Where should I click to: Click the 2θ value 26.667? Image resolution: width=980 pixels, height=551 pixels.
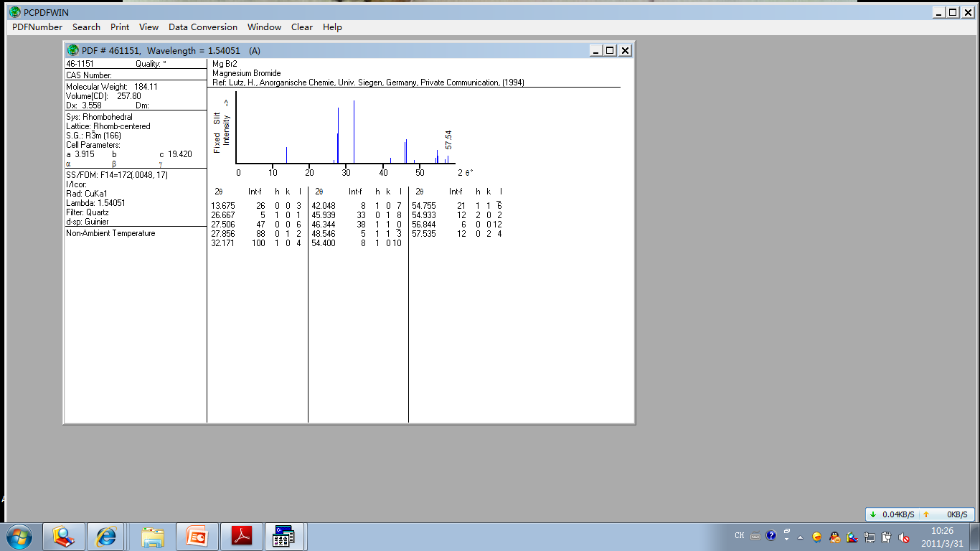[x=222, y=215]
